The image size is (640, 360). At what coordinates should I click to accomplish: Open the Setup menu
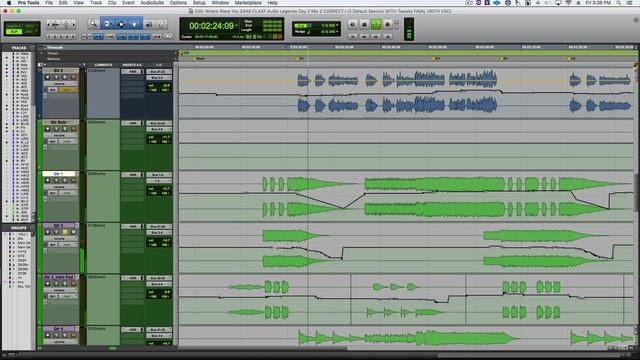click(199, 3)
